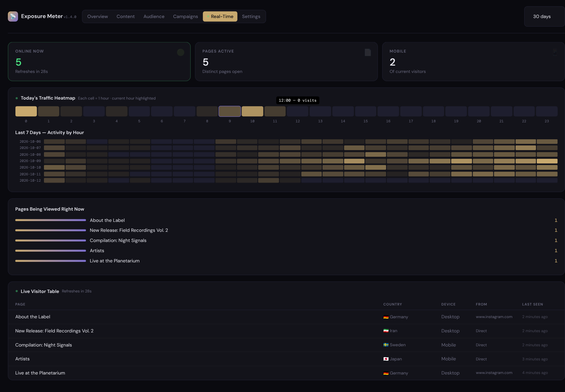Click the About the Label progress bar

[50, 220]
